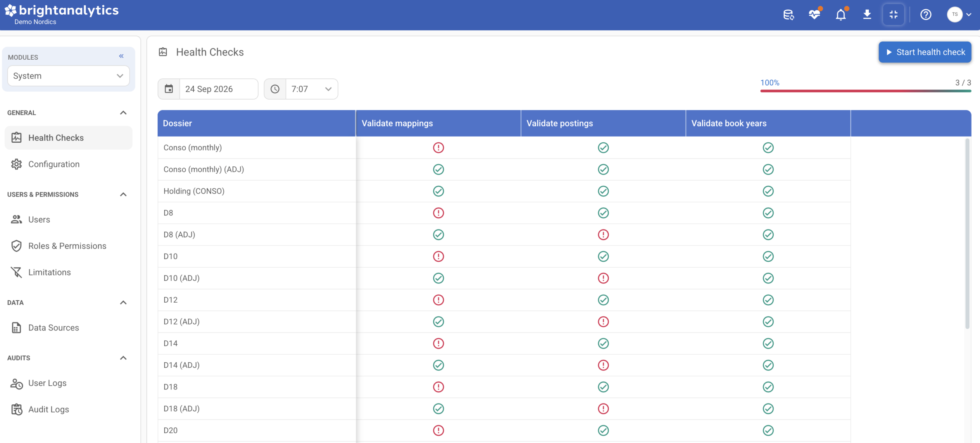
Task: Open Roles & Permissions
Action: coord(69,246)
